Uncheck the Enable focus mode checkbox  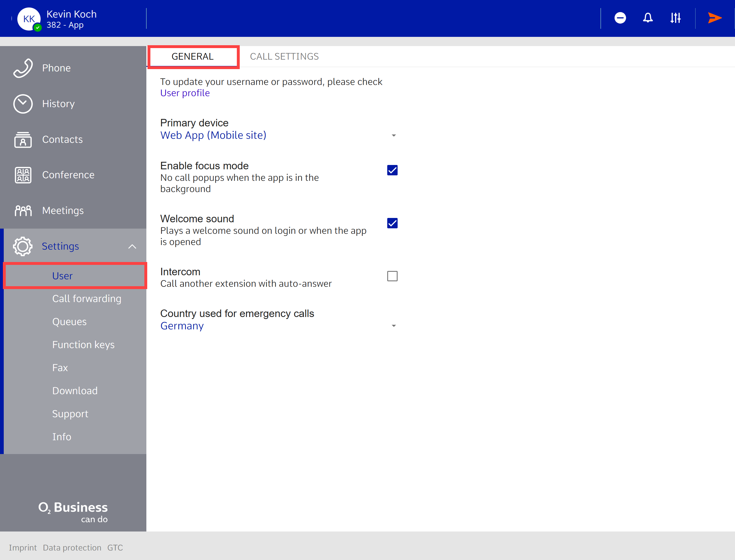pyautogui.click(x=392, y=170)
